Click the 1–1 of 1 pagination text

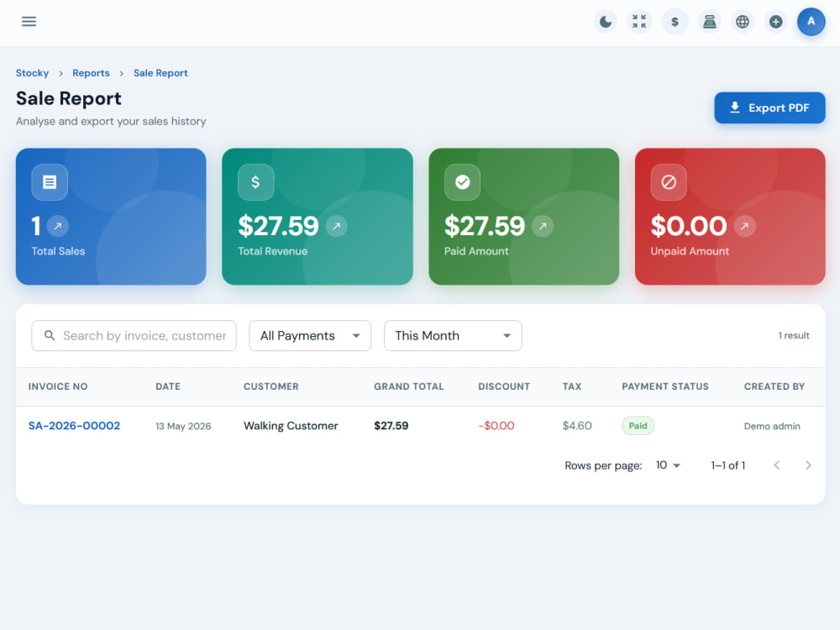coord(728,465)
